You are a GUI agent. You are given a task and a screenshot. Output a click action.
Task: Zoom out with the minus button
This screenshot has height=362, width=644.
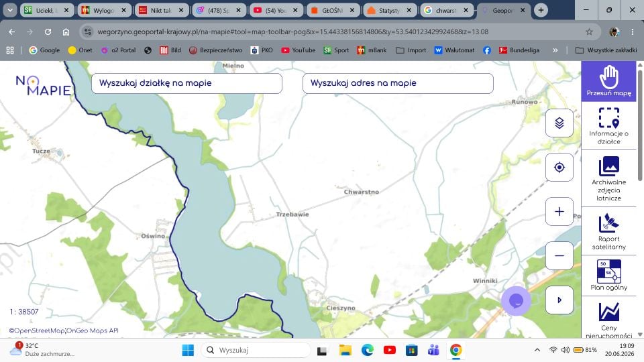click(x=559, y=255)
